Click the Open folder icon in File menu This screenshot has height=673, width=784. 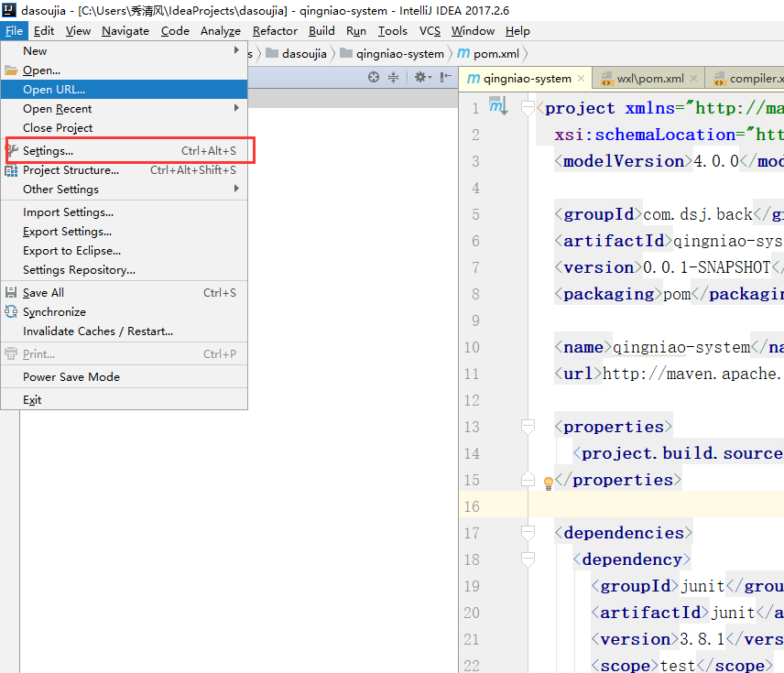[11, 71]
